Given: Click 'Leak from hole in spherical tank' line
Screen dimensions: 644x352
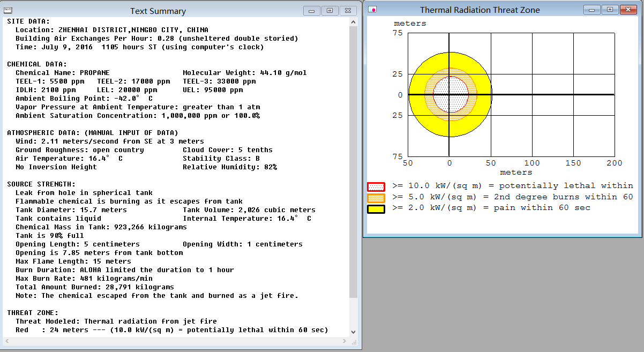Looking at the screenshot, I should coord(84,193).
